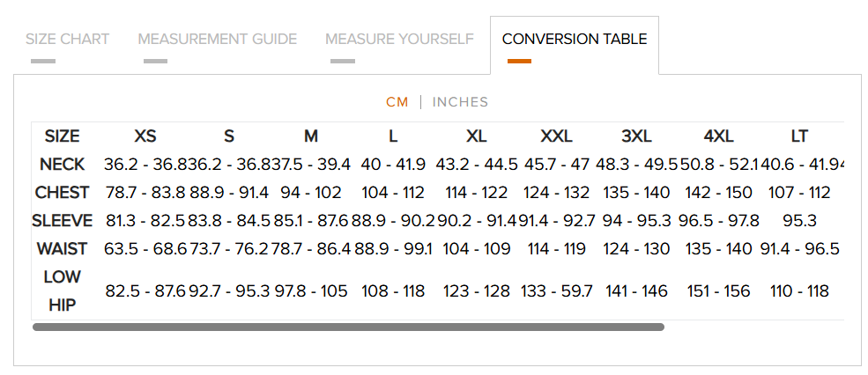Click the LOW HIP row label

coord(63,290)
